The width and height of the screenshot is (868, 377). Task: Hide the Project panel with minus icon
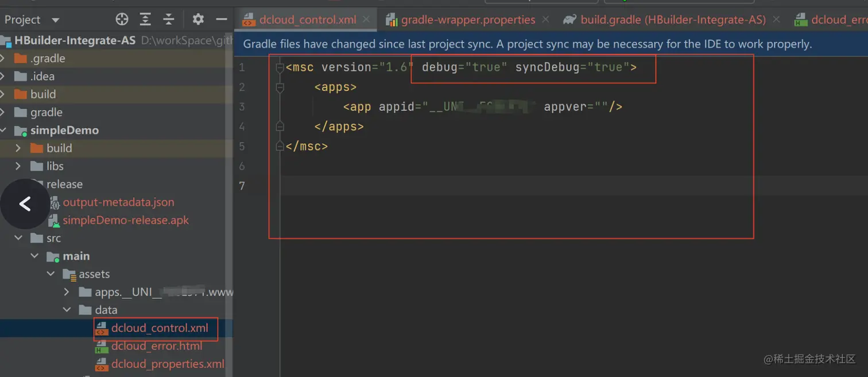(x=222, y=20)
